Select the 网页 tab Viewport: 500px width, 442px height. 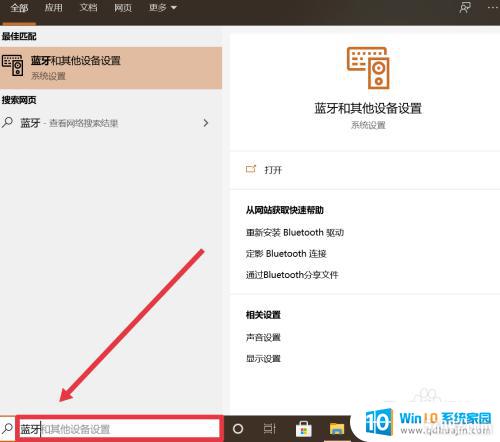coord(123,7)
